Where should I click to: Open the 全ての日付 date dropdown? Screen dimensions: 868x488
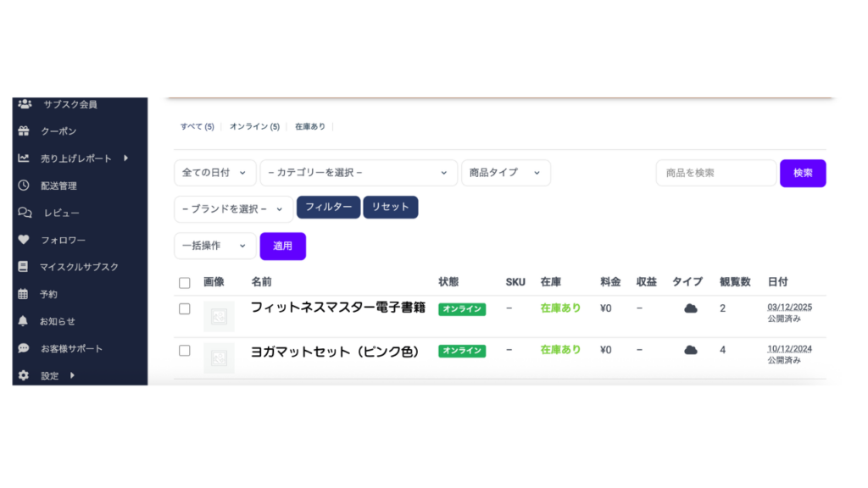[x=214, y=173]
